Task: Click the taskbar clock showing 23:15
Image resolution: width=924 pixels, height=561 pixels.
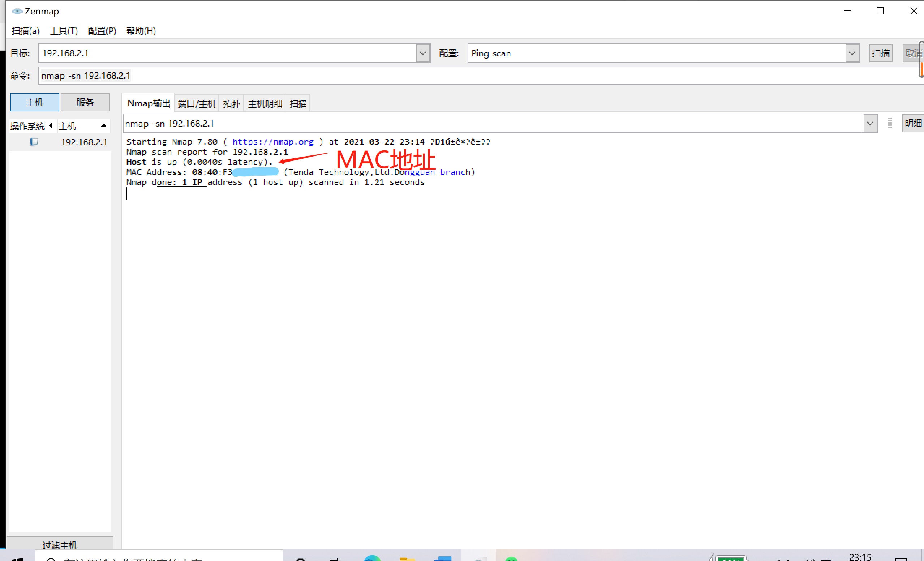Action: [860, 557]
